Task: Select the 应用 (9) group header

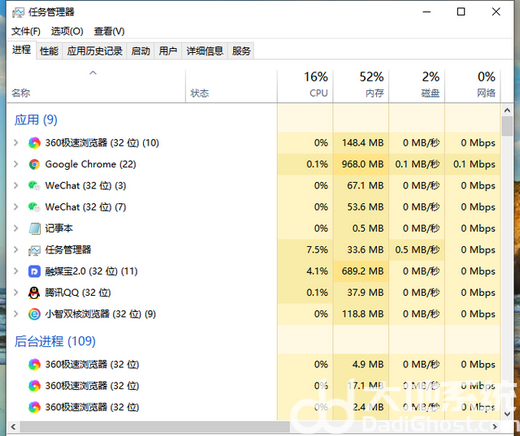Action: 36,120
